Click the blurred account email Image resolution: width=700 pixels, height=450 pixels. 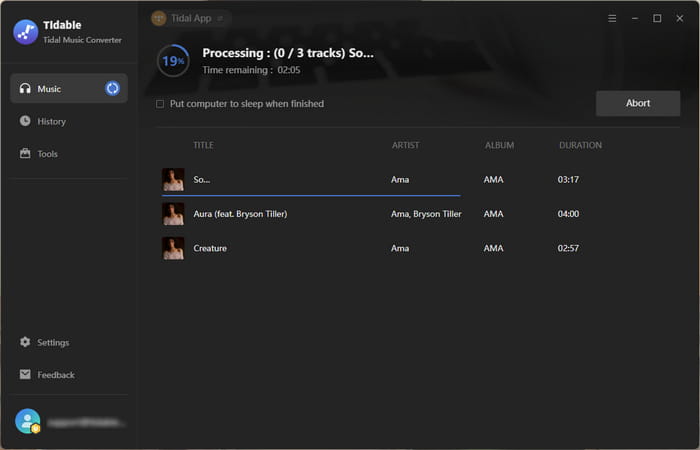pos(86,422)
